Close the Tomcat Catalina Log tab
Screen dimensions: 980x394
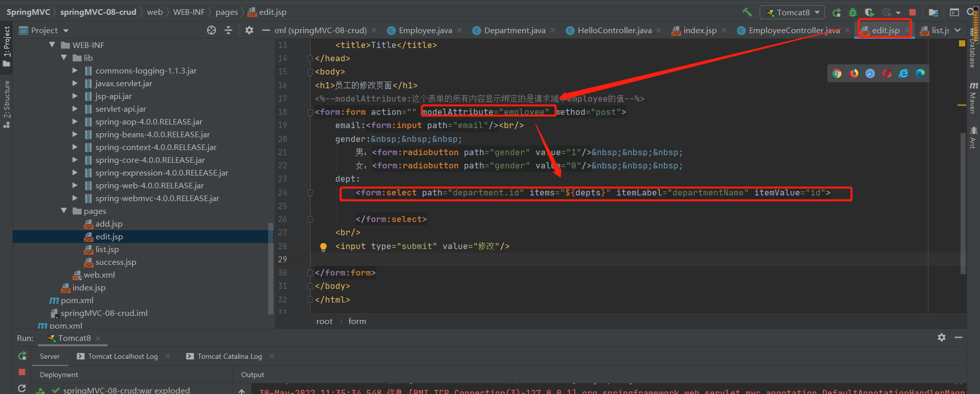tap(272, 356)
